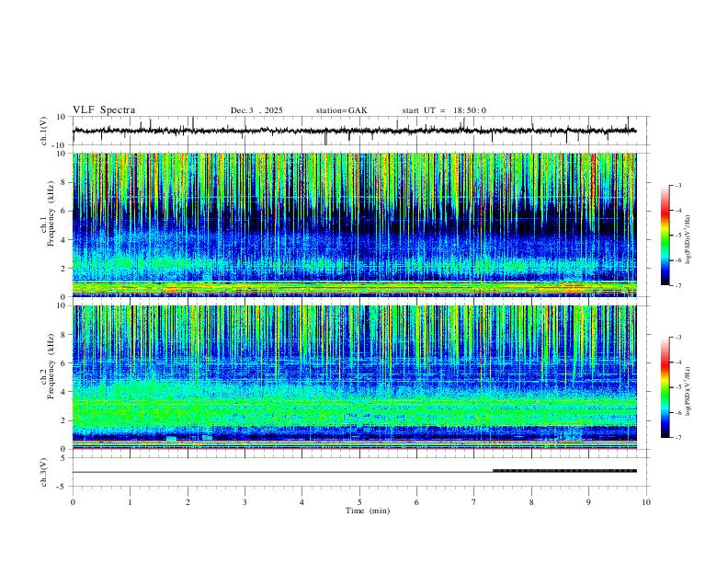The width and height of the screenshot is (728, 563).
Task: Click the "ch.3(V)" axis label
Action: pyautogui.click(x=44, y=473)
